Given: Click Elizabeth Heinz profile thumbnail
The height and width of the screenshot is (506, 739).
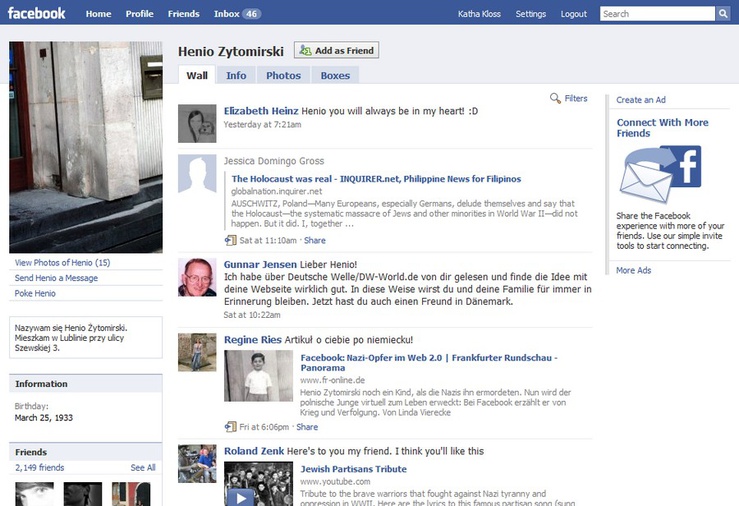Looking at the screenshot, I should coord(197,123).
